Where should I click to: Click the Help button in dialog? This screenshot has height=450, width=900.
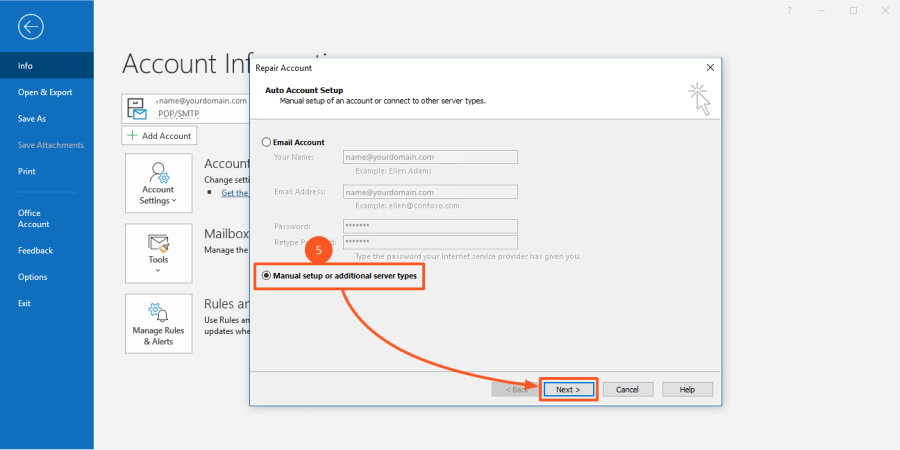(687, 389)
